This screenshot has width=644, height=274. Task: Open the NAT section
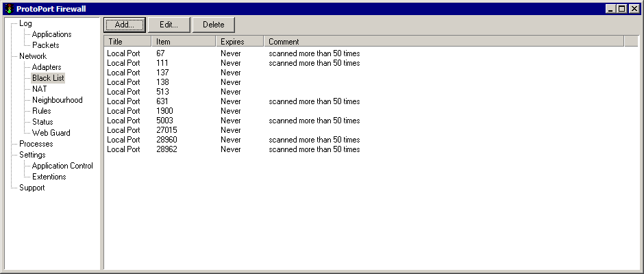[39, 89]
